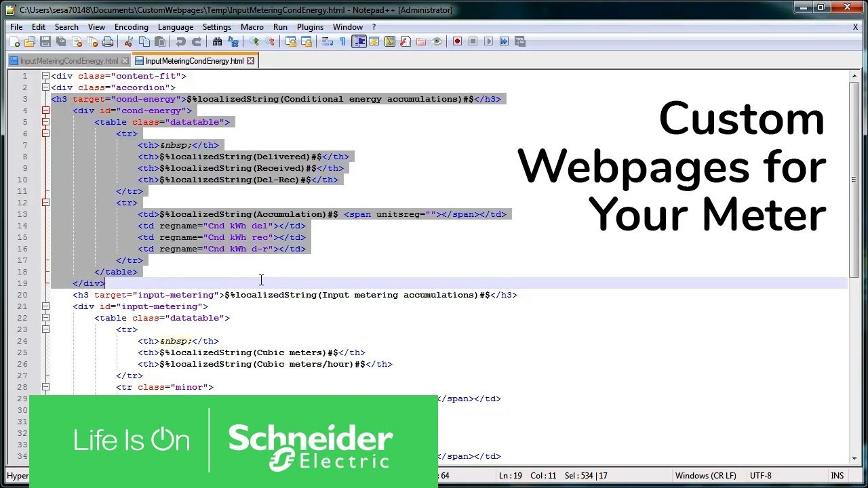Click the Open file toolbar icon
Image resolution: width=868 pixels, height=488 pixels.
tap(30, 41)
